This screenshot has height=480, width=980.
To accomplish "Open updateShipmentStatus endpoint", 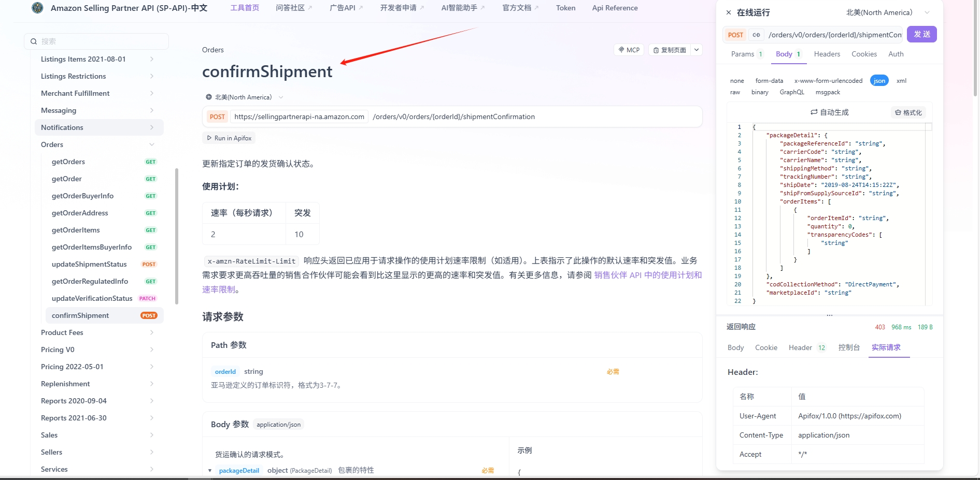I will click(104, 264).
